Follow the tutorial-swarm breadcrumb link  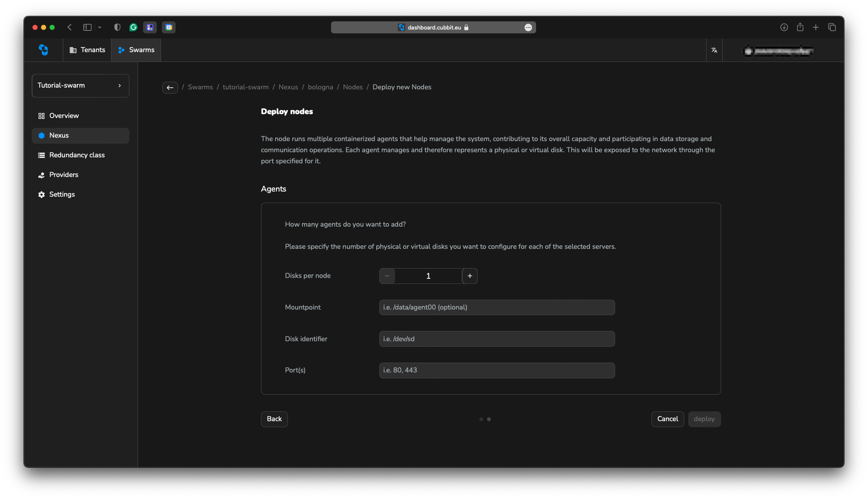(x=246, y=87)
